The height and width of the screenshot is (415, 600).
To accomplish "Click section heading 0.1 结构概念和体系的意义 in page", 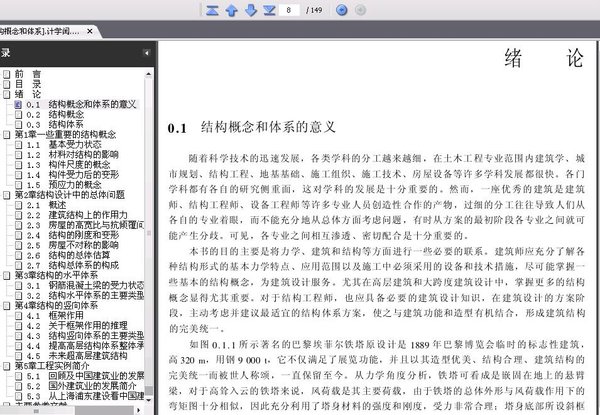I will click(x=252, y=127).
